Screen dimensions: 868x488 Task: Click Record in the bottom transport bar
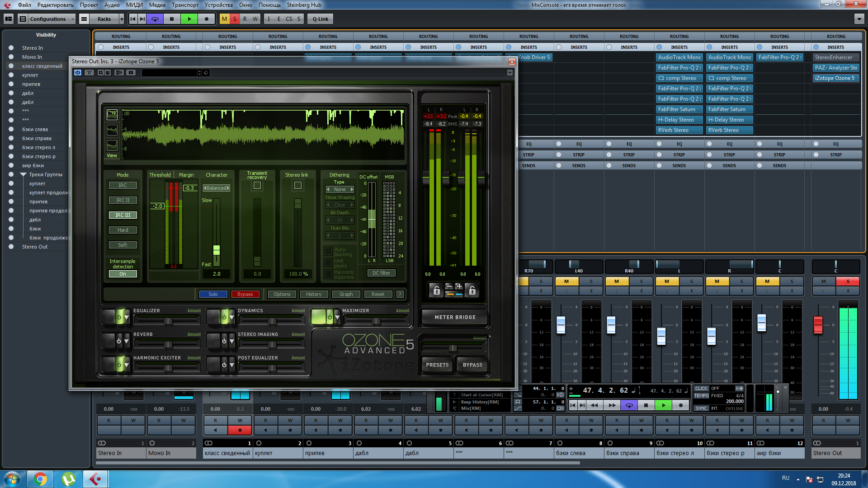(x=680, y=405)
